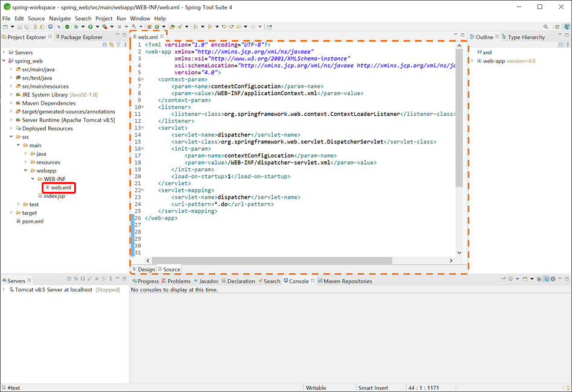Toggle Link with Editor in Project Explorer
The width and height of the screenshot is (572, 392).
[x=111, y=45]
